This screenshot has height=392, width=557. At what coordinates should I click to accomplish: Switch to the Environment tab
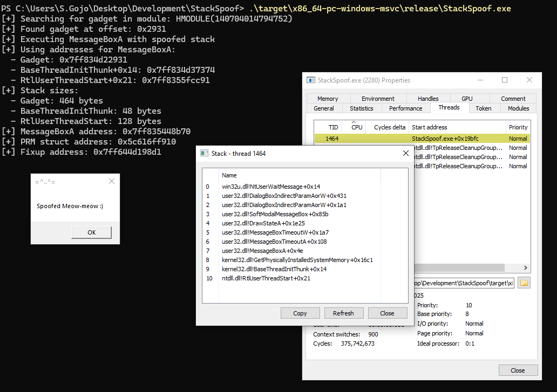tap(378, 99)
